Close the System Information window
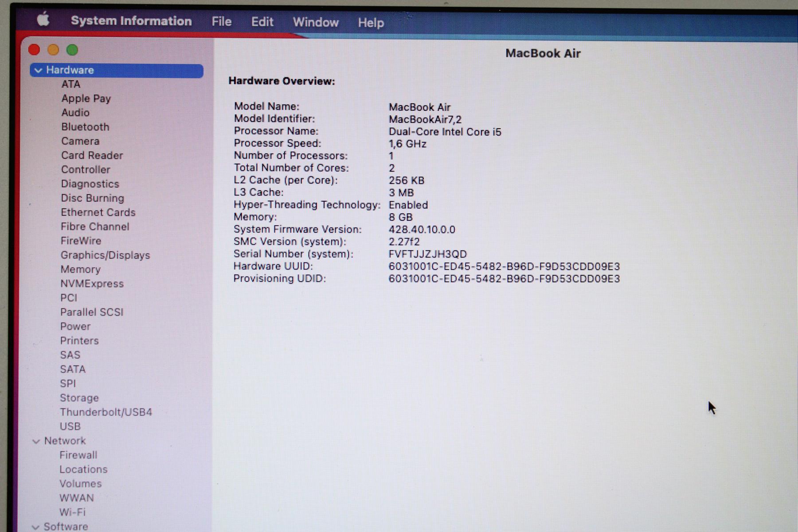This screenshot has width=798, height=532. click(x=34, y=50)
